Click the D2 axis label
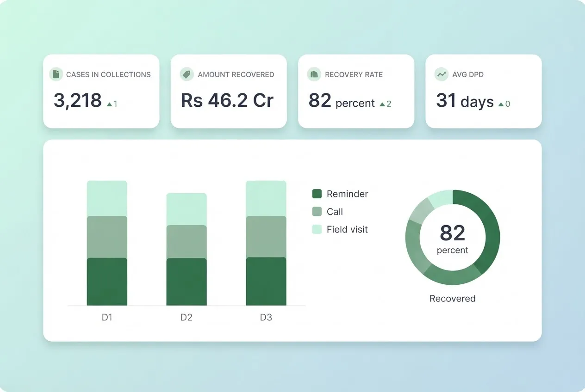 186,318
